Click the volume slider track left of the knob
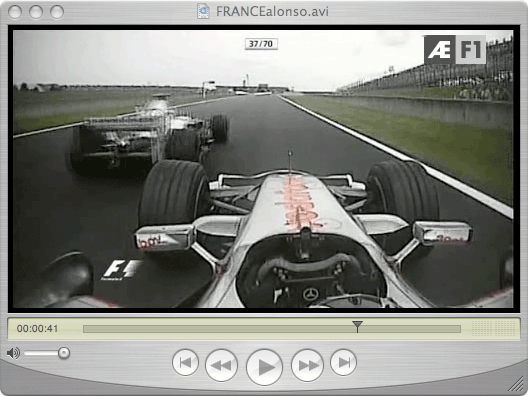Screen dimensions: 528x396 (x=41, y=353)
